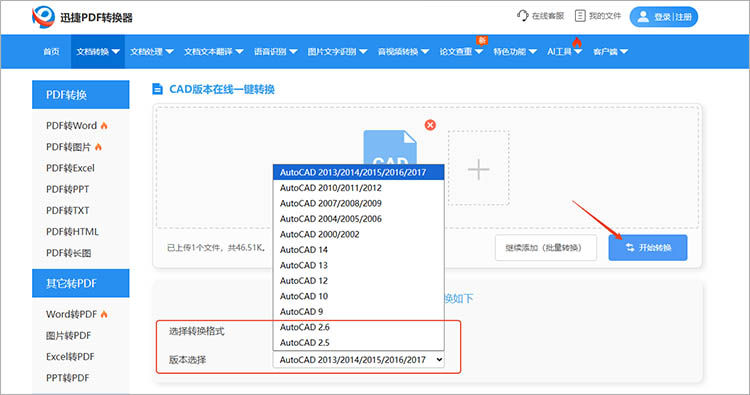Choose AutoCAD 2.6 option
Image resolution: width=750 pixels, height=395 pixels.
(x=358, y=327)
